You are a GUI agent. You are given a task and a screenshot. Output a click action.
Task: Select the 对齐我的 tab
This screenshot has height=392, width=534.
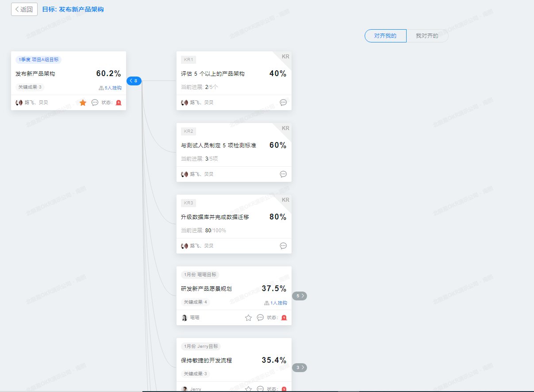385,36
